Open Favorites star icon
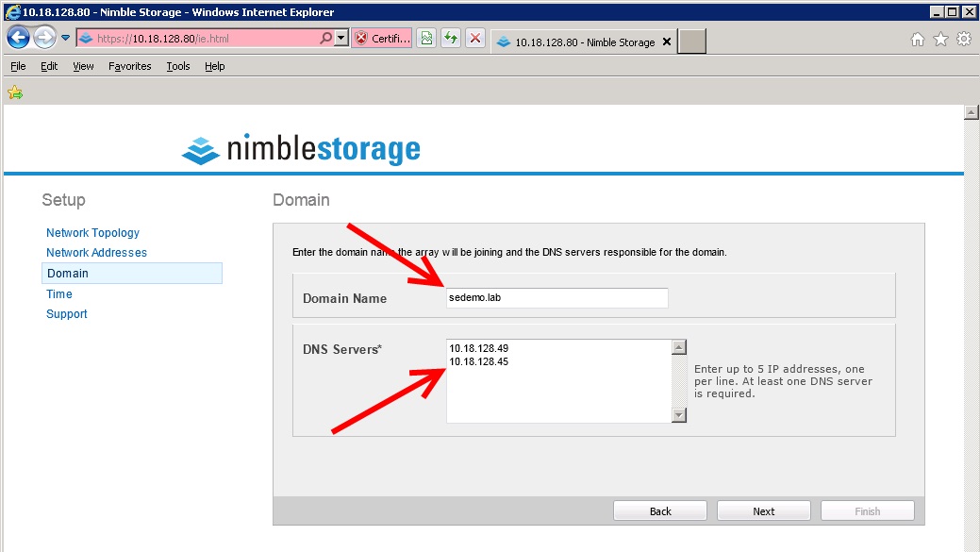 940,40
